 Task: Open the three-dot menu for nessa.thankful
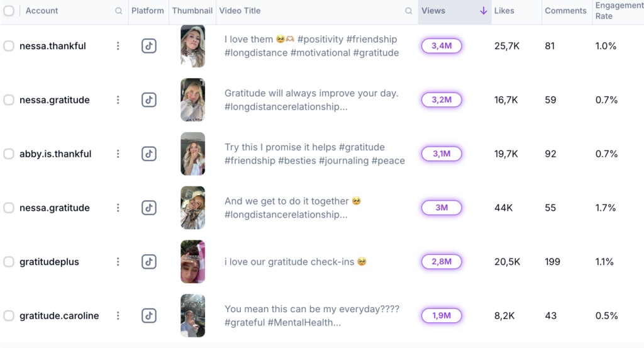[118, 46]
